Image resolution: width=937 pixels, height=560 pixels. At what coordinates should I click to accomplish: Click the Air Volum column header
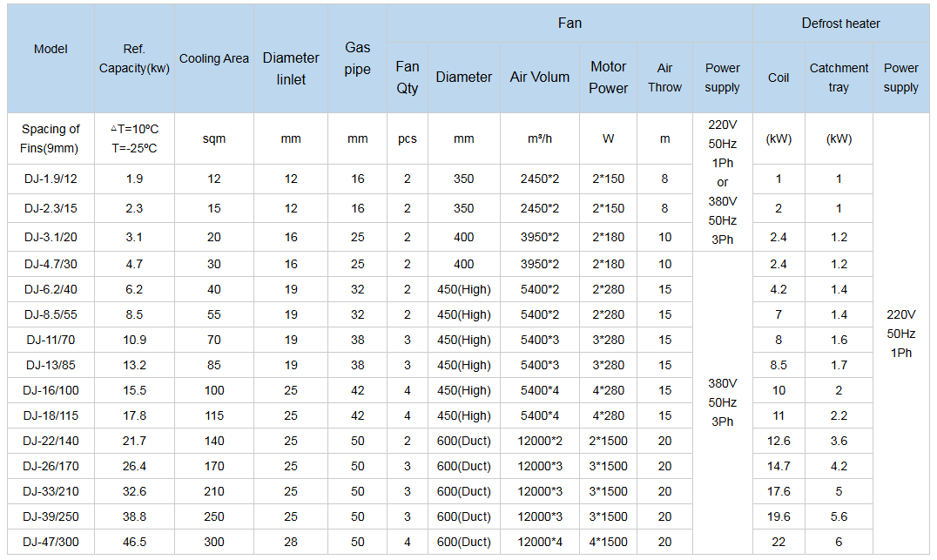[x=539, y=78]
